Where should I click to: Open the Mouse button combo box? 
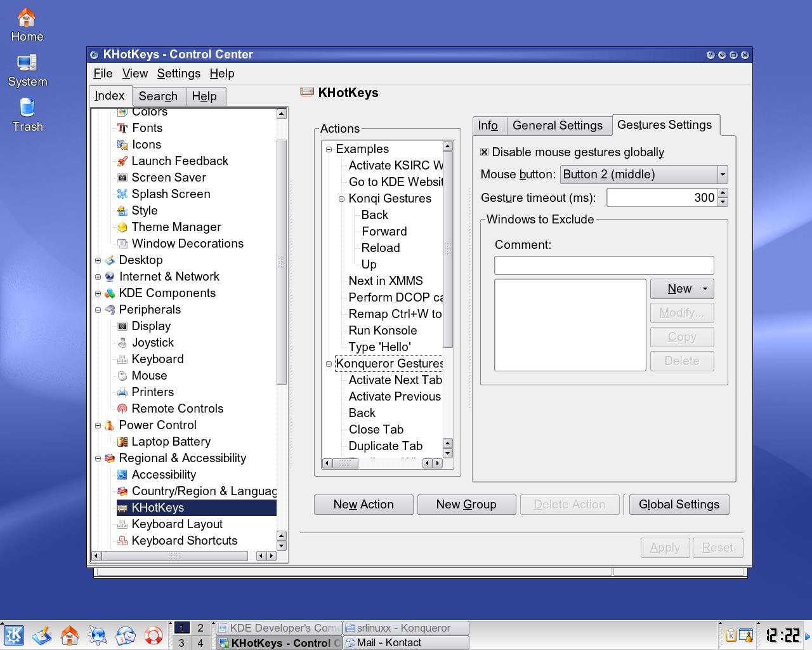click(x=643, y=175)
